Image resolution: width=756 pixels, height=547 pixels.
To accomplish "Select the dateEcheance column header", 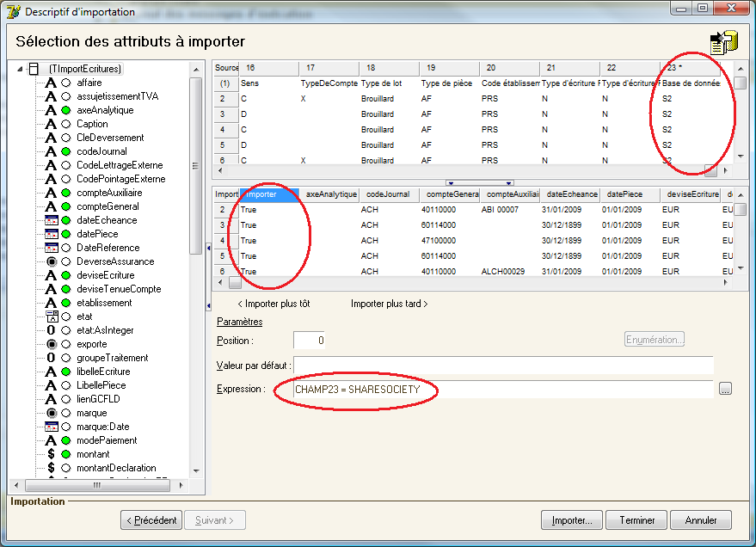I will (x=570, y=194).
